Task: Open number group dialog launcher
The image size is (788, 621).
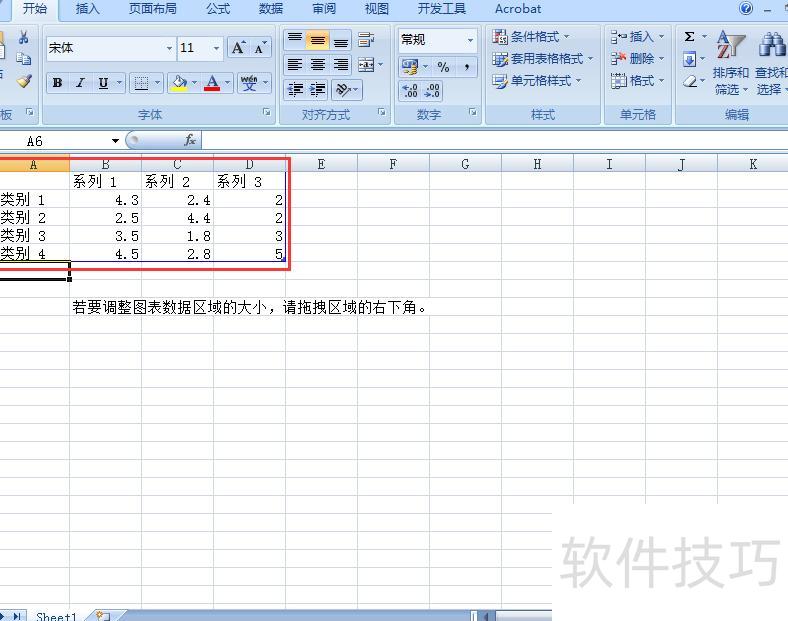Action: [472, 113]
